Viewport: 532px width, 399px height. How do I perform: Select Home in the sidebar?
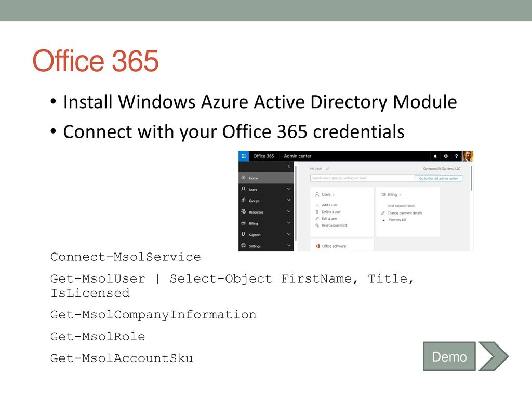coord(267,178)
